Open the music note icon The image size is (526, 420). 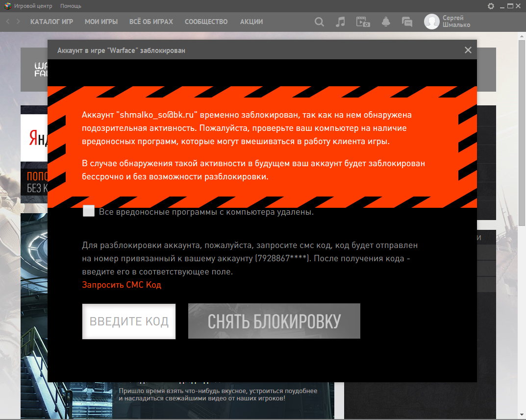pyautogui.click(x=340, y=22)
